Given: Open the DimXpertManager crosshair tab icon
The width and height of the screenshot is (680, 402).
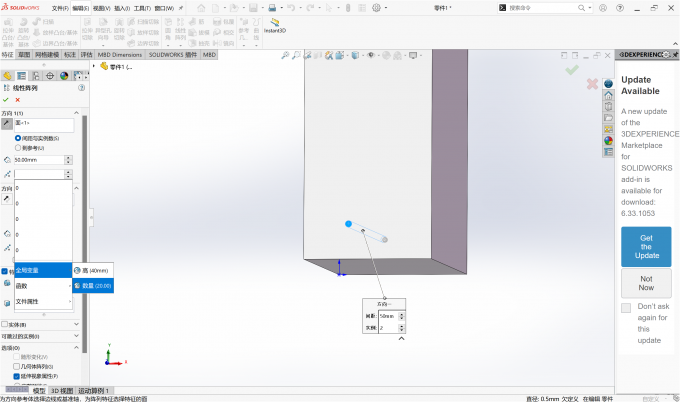Looking at the screenshot, I should point(50,76).
